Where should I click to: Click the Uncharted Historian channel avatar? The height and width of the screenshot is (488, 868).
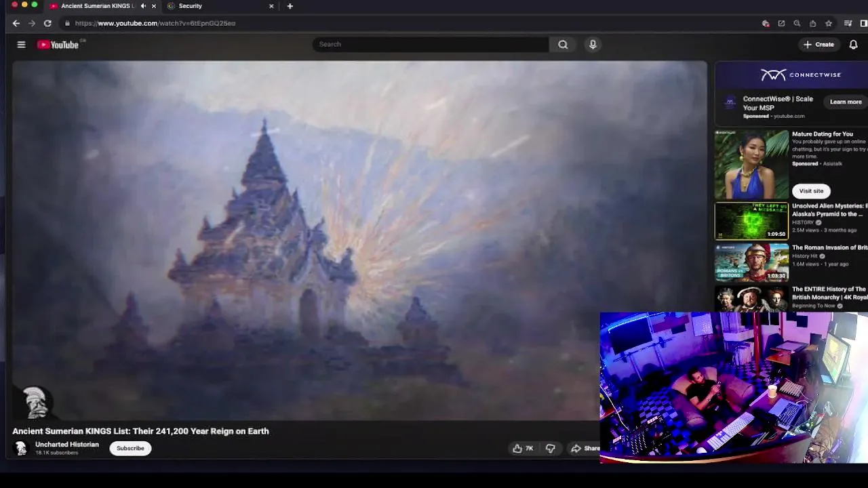coord(21,448)
